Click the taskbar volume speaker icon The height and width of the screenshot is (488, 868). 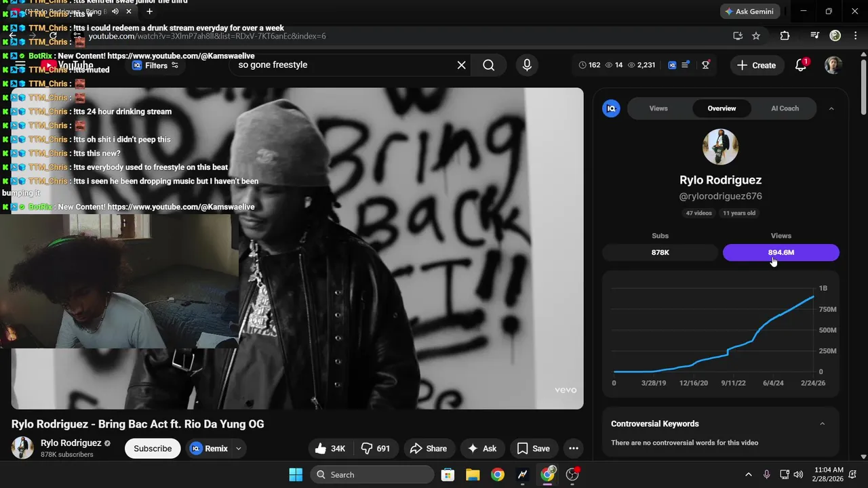[798, 474]
